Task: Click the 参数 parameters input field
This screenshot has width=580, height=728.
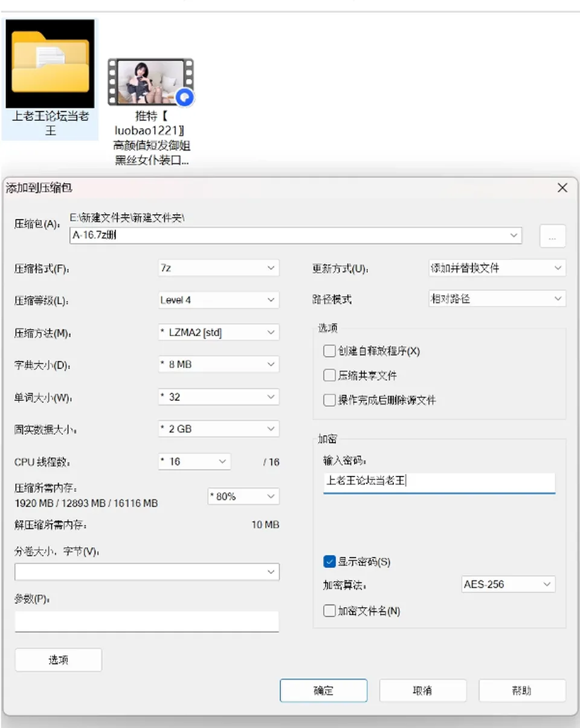Action: point(147,621)
